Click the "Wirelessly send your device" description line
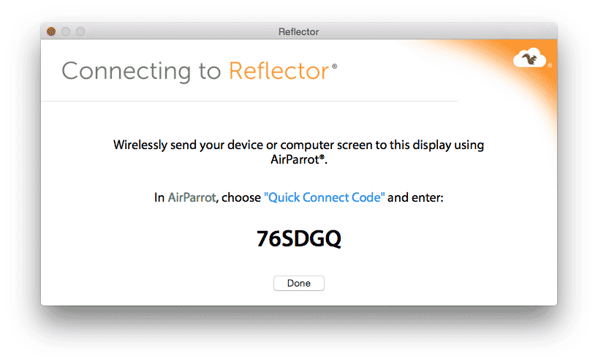Screen dimensions: 598x364 (x=298, y=145)
